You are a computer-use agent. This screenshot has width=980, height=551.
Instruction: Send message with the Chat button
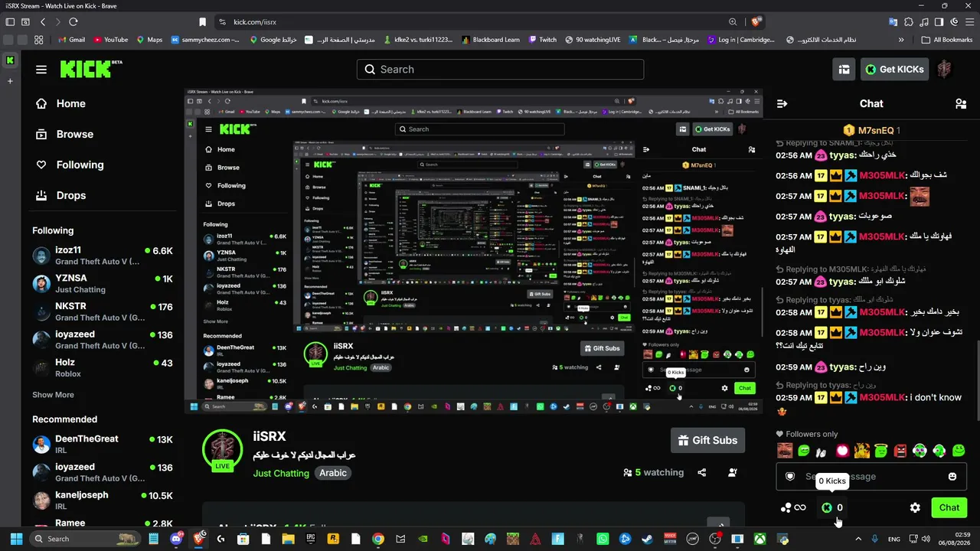949,507
